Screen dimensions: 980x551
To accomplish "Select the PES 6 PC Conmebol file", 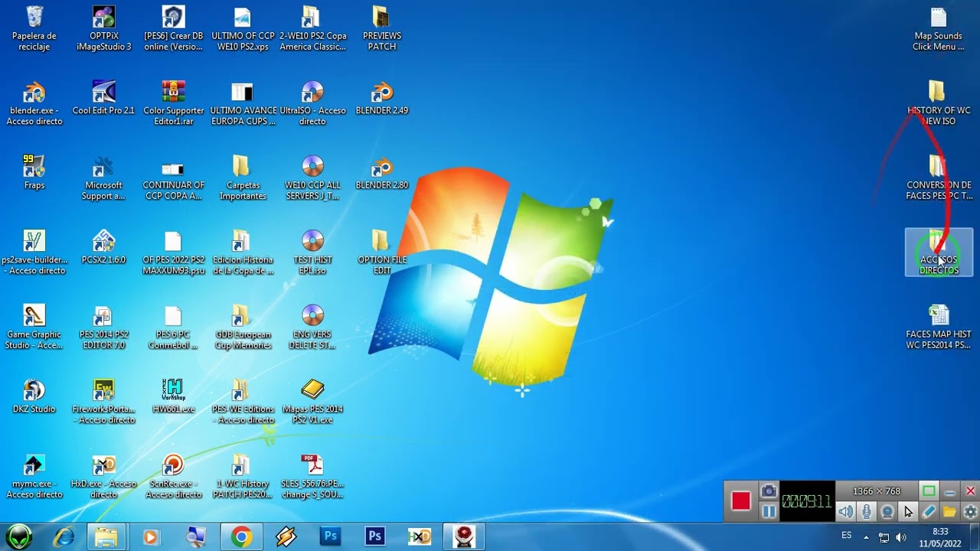I will point(174,328).
